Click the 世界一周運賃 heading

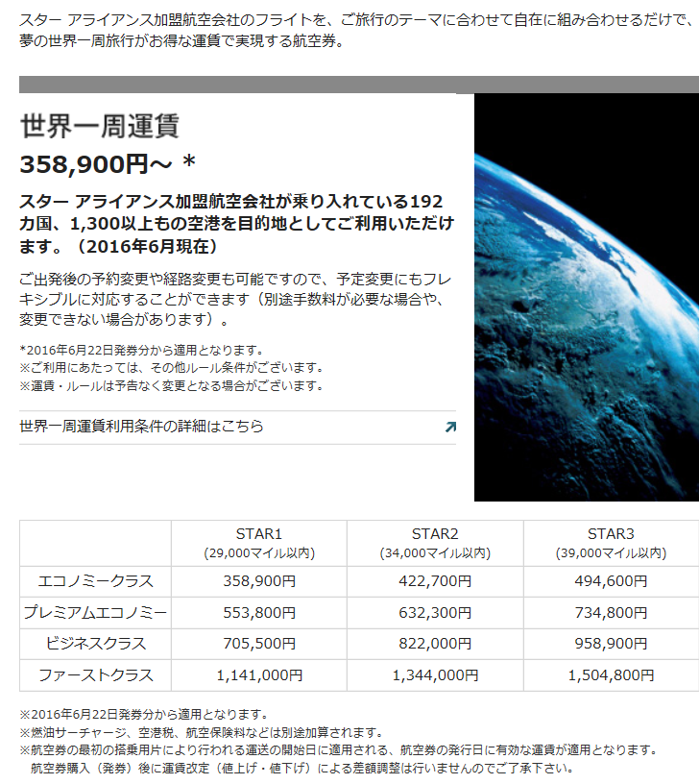(99, 126)
